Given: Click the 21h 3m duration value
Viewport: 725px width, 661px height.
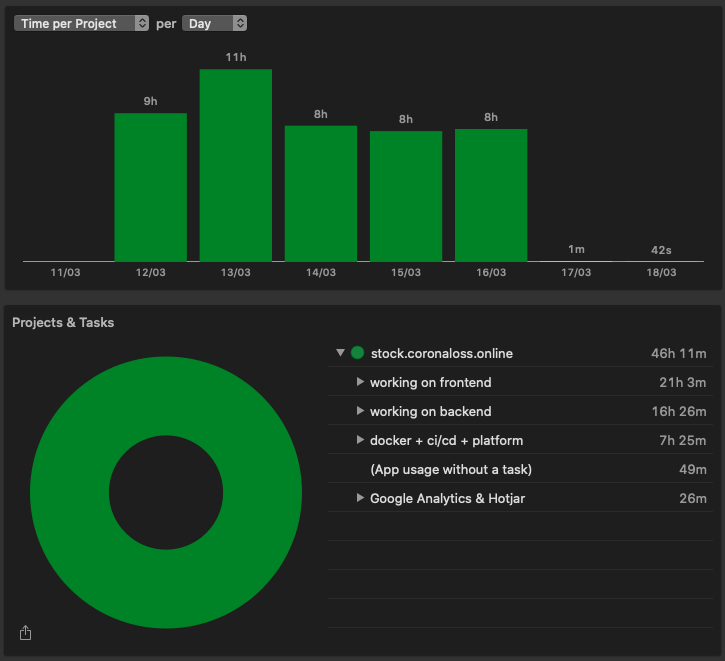Looking at the screenshot, I should pyautogui.click(x=682, y=383).
